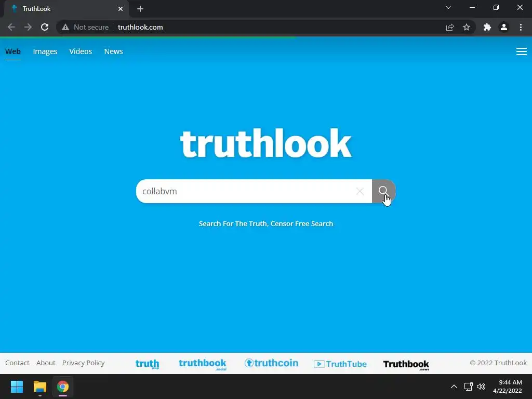This screenshot has width=532, height=399.
Task: Open the tab search dropdown arrow
Action: tap(448, 7)
